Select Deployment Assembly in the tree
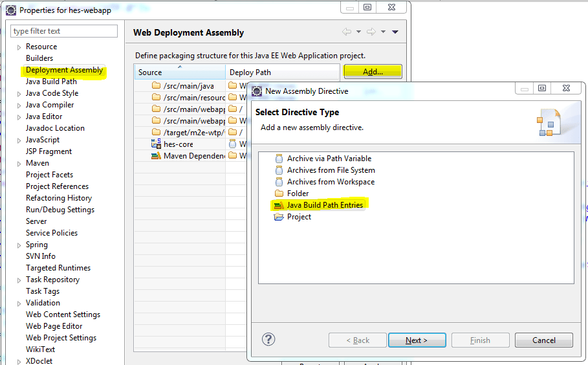The width and height of the screenshot is (588, 365). pyautogui.click(x=64, y=70)
